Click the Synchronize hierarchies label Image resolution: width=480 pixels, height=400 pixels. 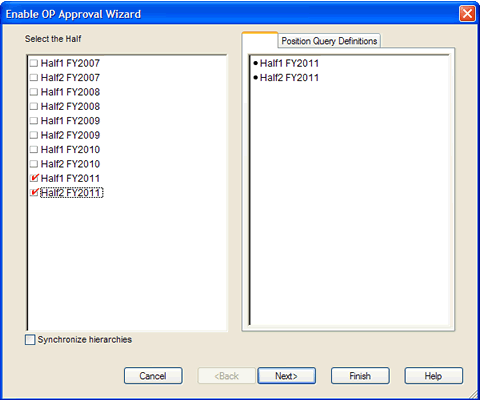pos(85,339)
